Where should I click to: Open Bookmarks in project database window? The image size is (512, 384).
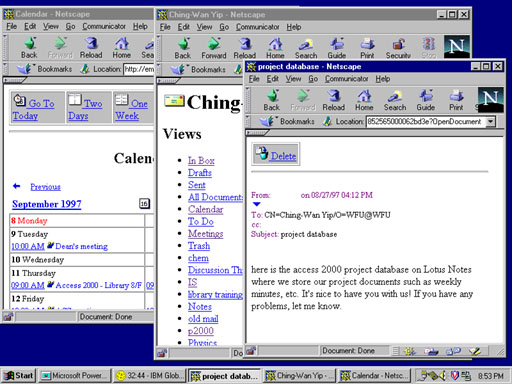point(287,121)
